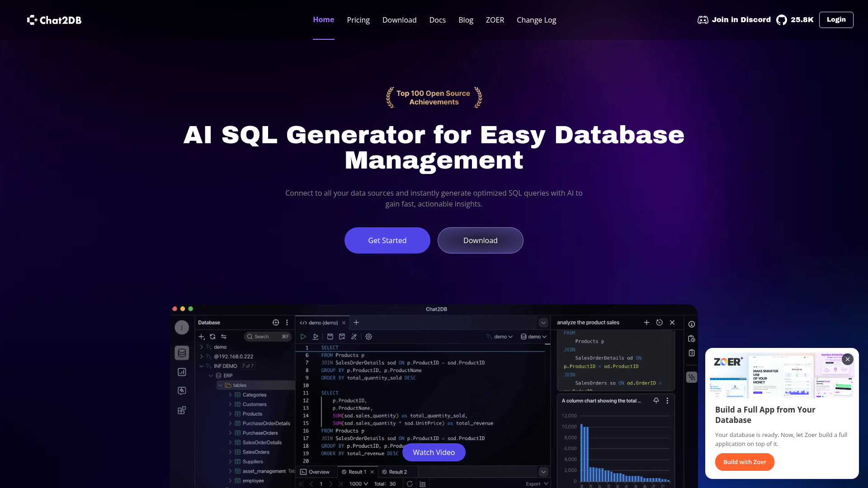The image size is (868, 488).
Task: Click the Discord icon beside Join in Discord
Action: pos(703,20)
